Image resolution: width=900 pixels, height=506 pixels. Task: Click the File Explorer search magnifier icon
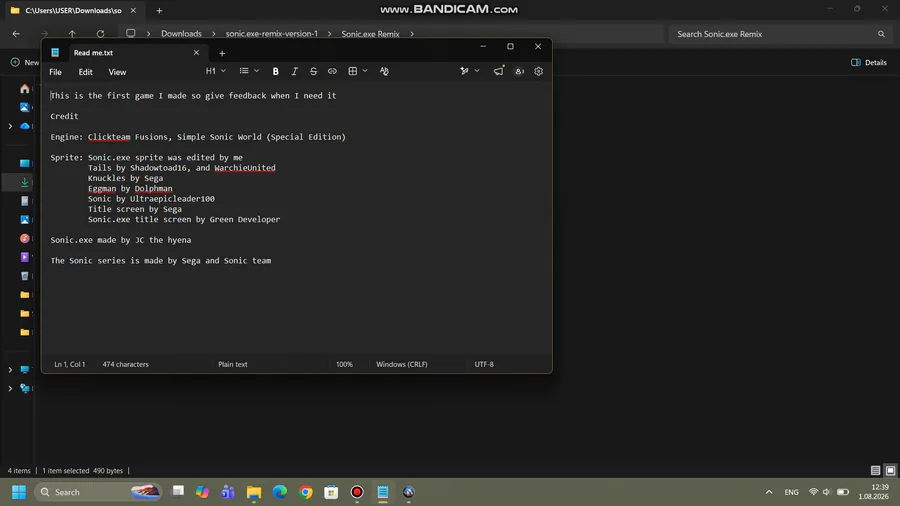pos(881,34)
